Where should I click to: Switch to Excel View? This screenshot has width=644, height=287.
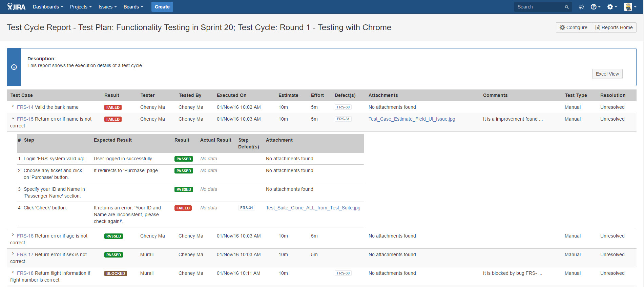pyautogui.click(x=607, y=74)
